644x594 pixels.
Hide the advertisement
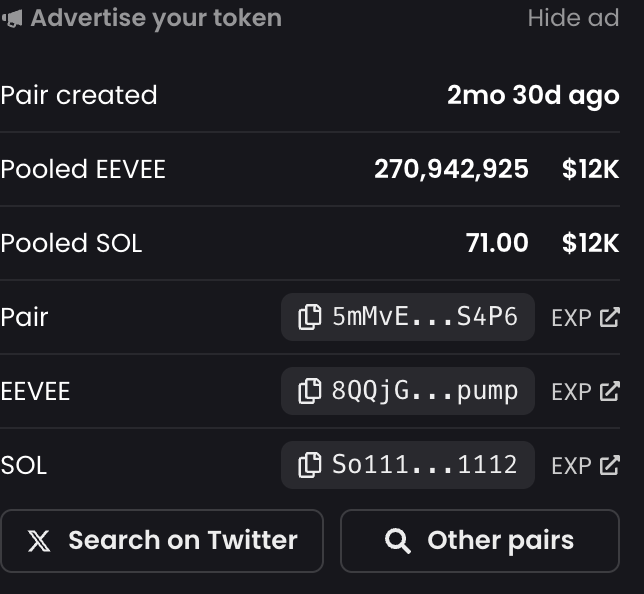(573, 18)
